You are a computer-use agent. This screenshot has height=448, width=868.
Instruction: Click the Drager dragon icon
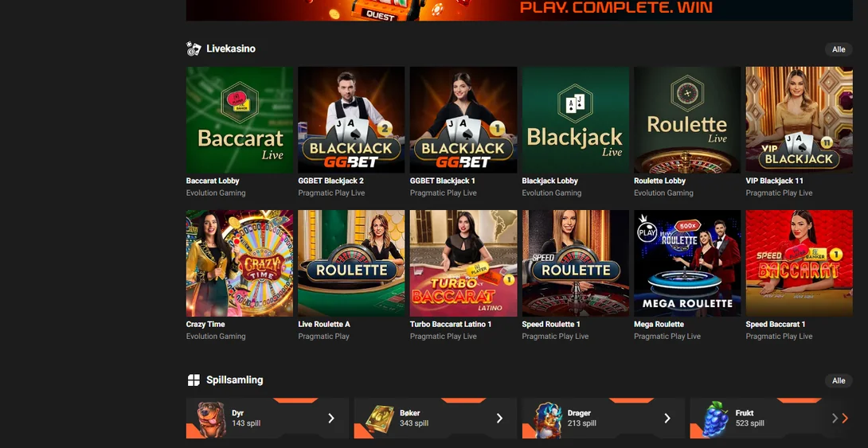(548, 420)
